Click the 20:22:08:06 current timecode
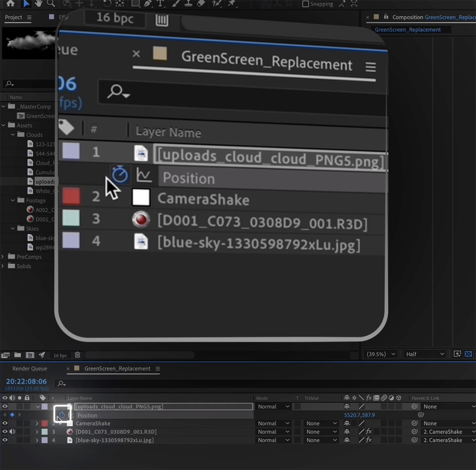 click(26, 381)
